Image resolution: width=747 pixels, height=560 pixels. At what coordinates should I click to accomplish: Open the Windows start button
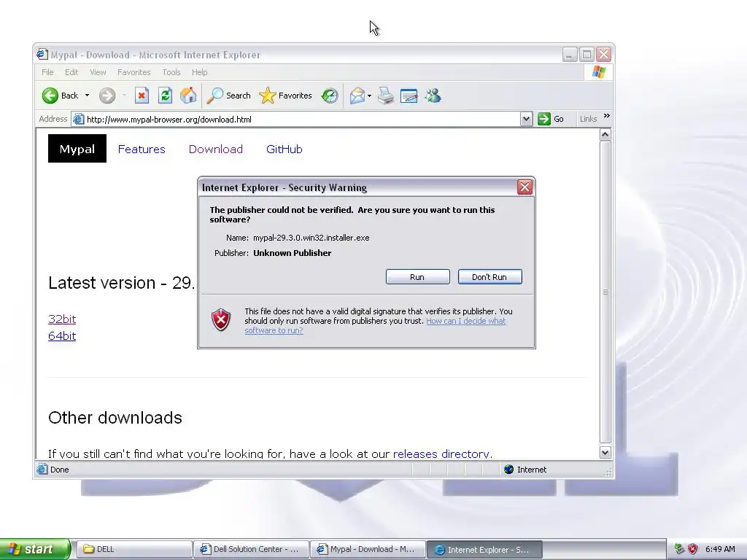[x=35, y=549]
